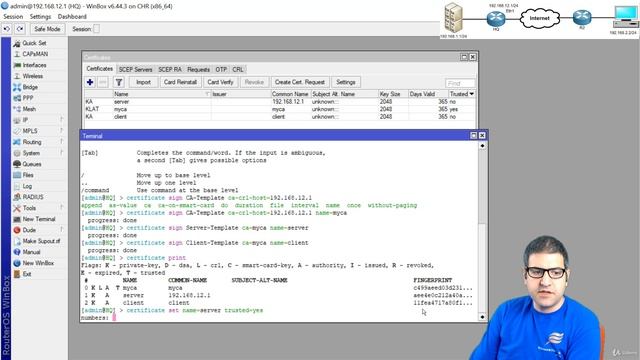Add a new certificate with the plus button
The width and height of the screenshot is (640, 360).
(90, 82)
